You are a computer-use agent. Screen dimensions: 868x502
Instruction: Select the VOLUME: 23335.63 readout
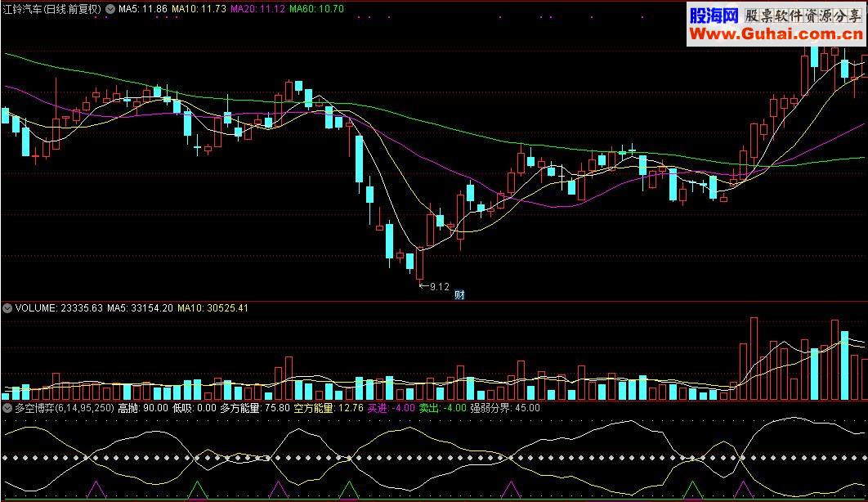(59, 308)
